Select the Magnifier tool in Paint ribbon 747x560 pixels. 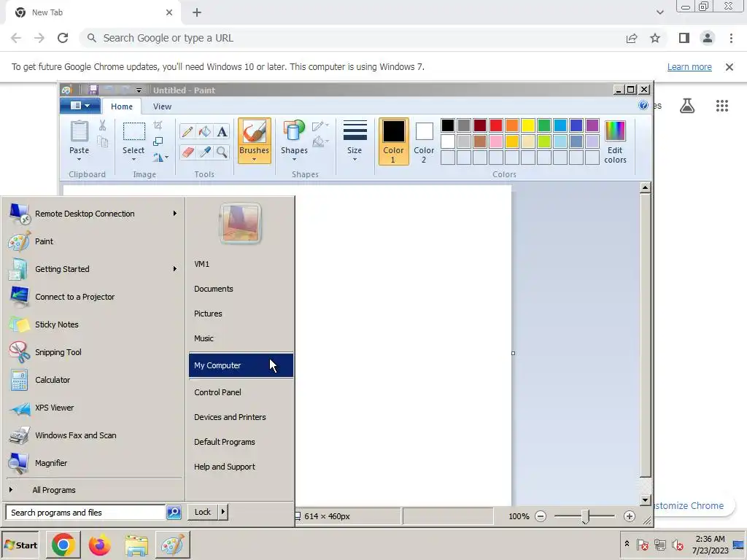pos(222,152)
